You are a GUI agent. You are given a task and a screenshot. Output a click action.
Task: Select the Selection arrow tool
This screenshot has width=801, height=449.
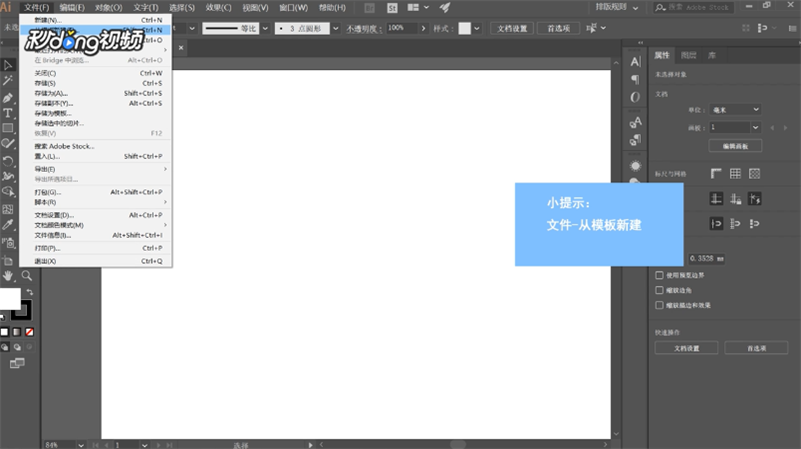point(8,65)
